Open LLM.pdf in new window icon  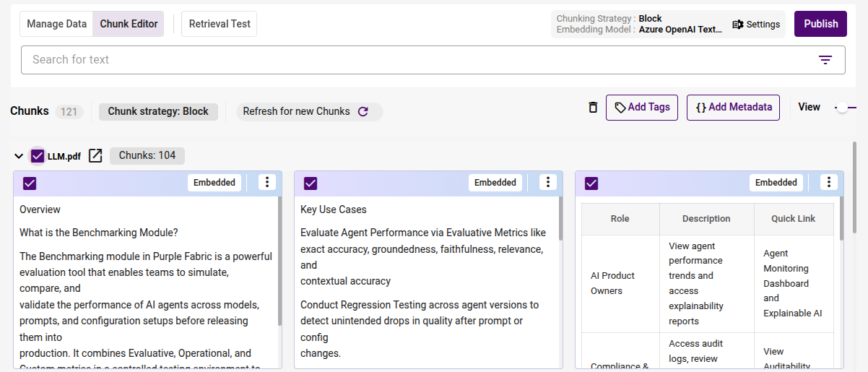click(95, 156)
